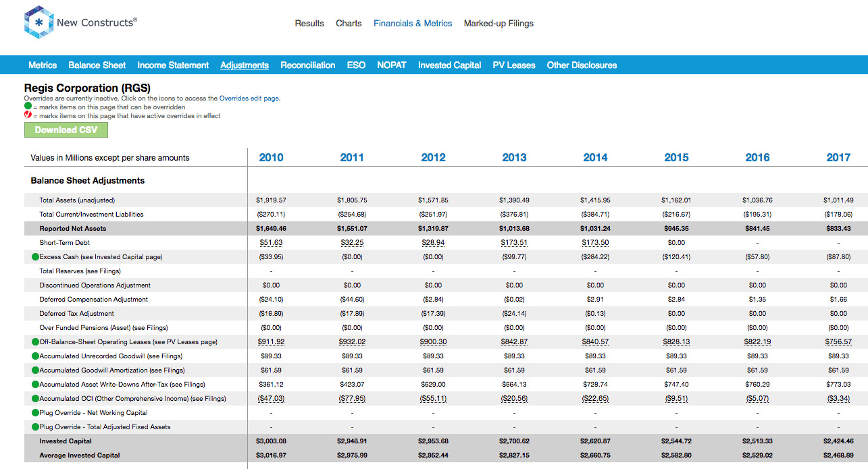This screenshot has height=469, width=868.
Task: Click the Download CSV button
Action: pyautogui.click(x=66, y=130)
